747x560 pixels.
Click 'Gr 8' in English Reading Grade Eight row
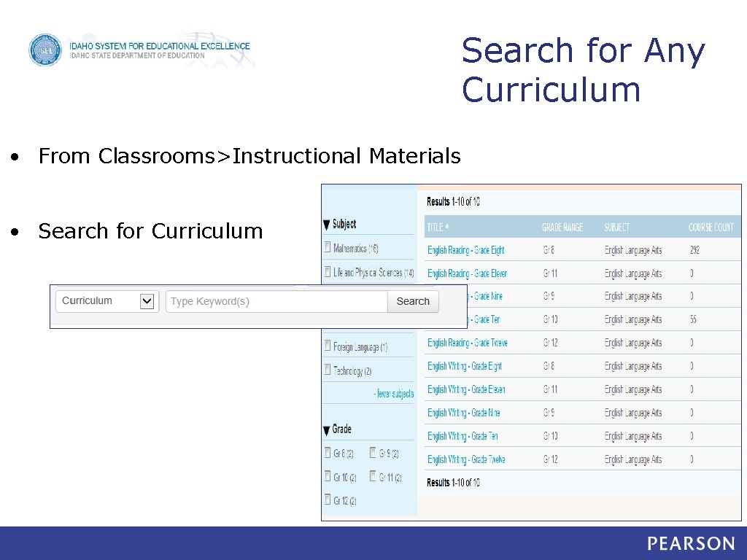549,250
